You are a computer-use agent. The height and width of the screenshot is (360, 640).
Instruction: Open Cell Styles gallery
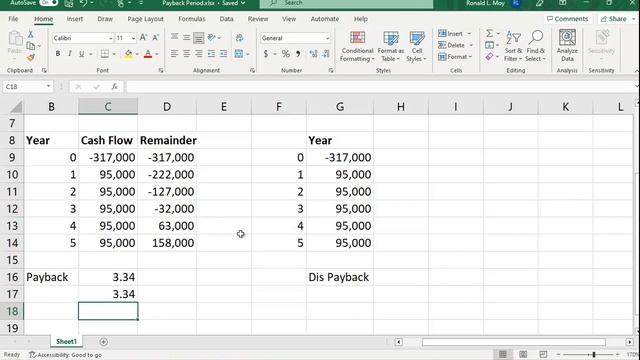pos(417,46)
